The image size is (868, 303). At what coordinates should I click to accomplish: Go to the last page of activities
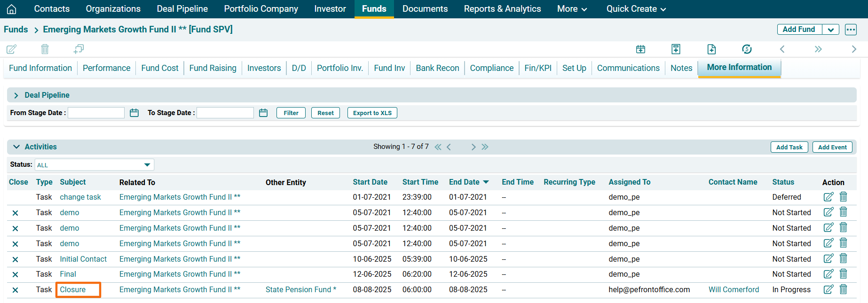coord(485,147)
